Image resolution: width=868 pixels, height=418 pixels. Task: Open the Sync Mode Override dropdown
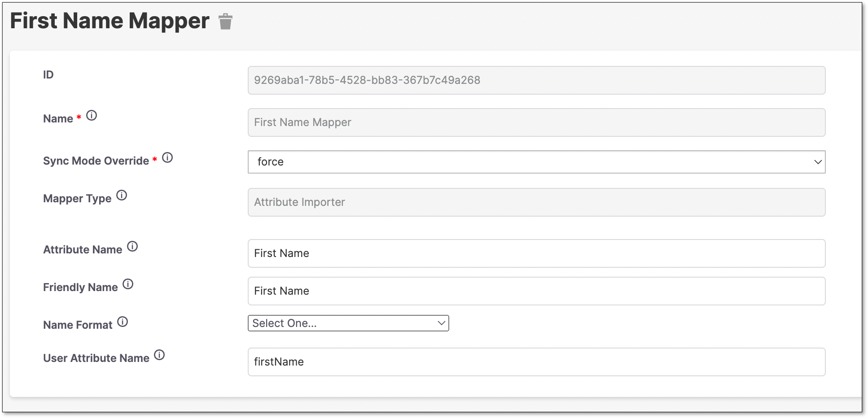[x=536, y=162]
